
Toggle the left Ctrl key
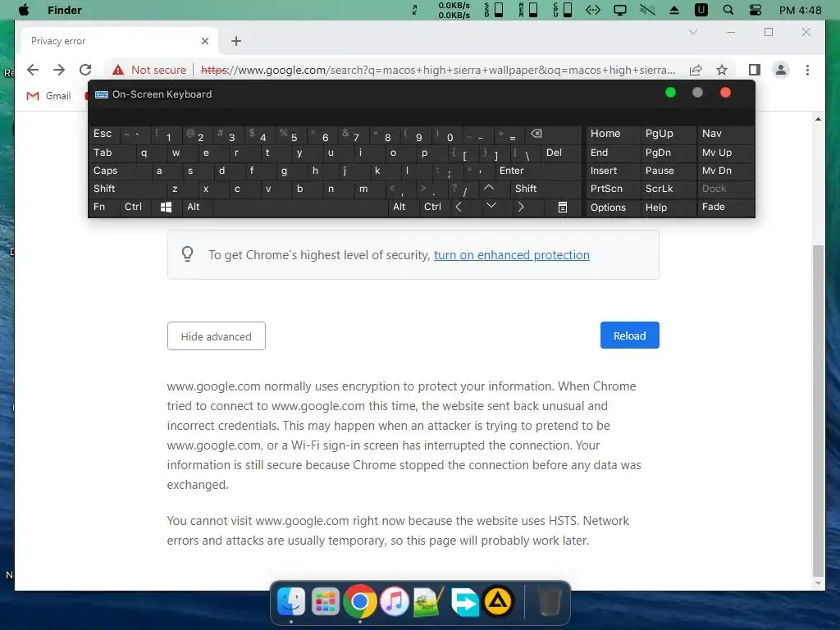tap(134, 207)
